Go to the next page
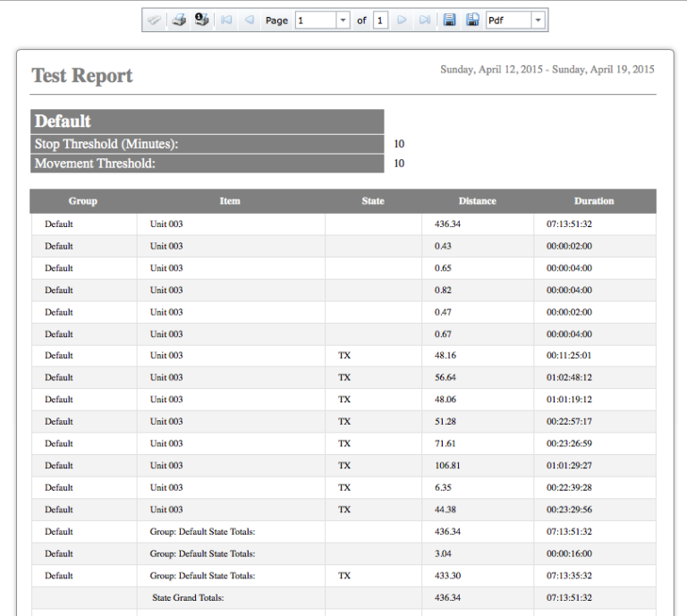Screen dimensions: 687x616 [x=402, y=21]
